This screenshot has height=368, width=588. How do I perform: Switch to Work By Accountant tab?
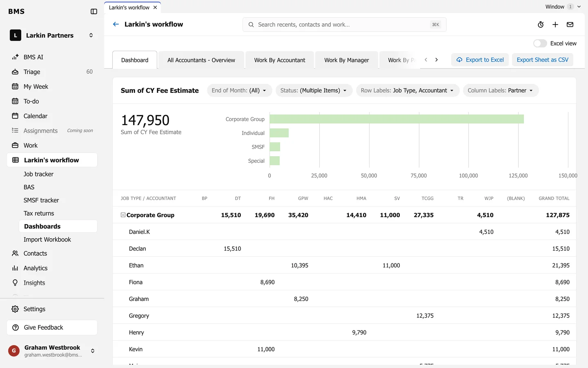[280, 60]
